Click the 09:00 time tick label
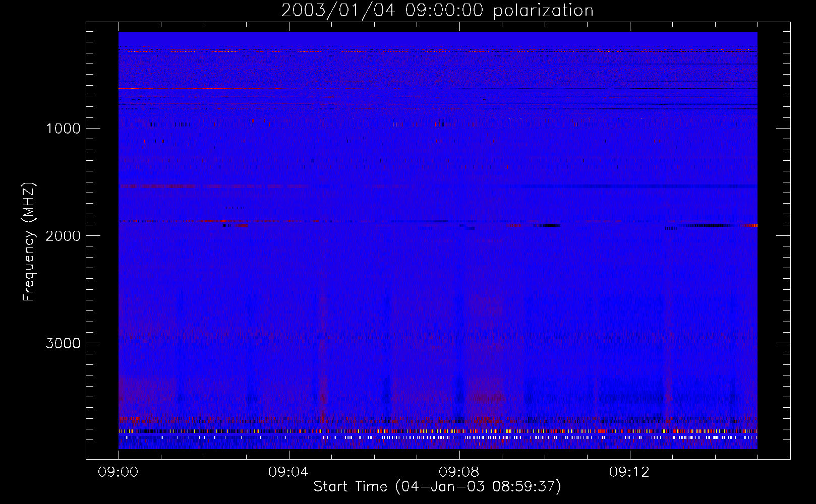Viewport: 816px width, 504px height. pyautogui.click(x=118, y=472)
